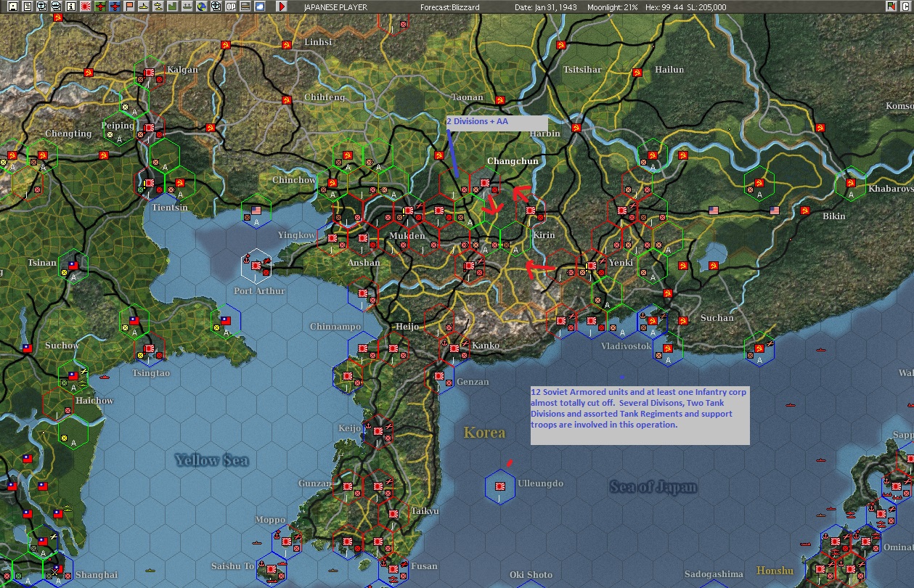Select the Ulleungdo base hex

pos(500,486)
